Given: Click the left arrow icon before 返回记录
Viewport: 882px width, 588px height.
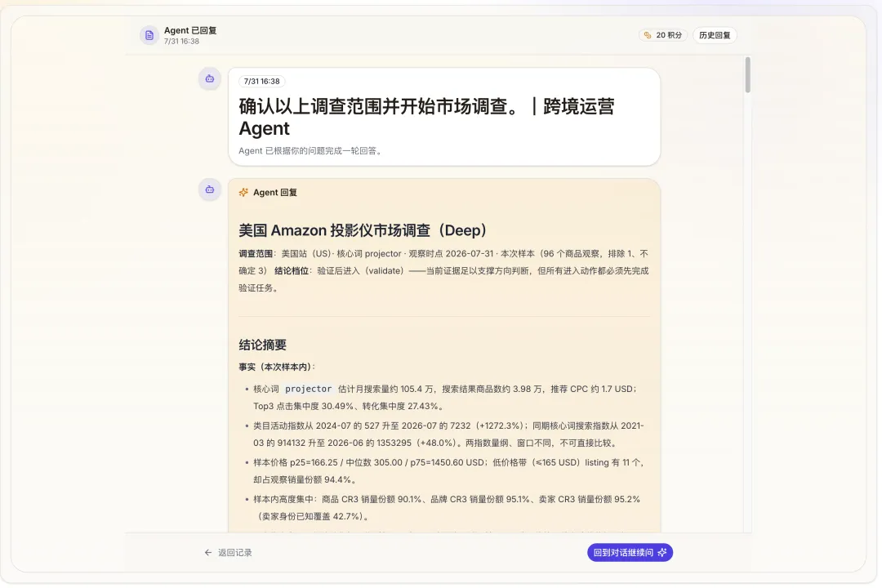Looking at the screenshot, I should [208, 553].
